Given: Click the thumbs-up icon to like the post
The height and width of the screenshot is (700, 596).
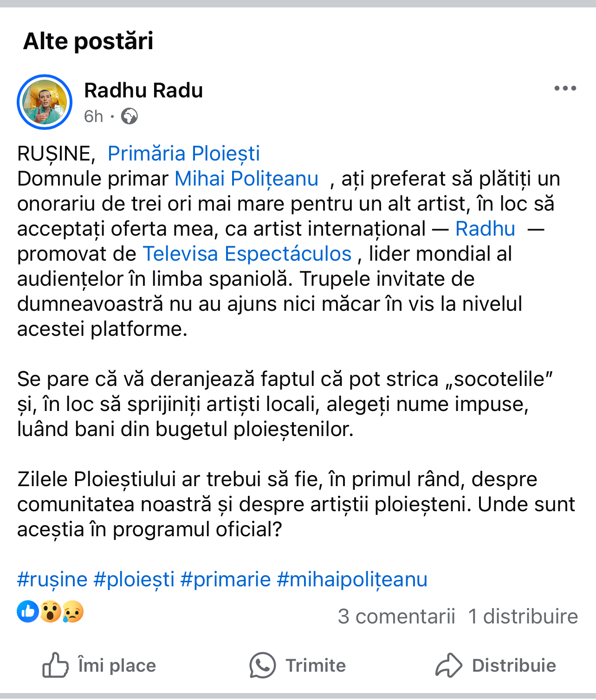Looking at the screenshot, I should tap(56, 665).
